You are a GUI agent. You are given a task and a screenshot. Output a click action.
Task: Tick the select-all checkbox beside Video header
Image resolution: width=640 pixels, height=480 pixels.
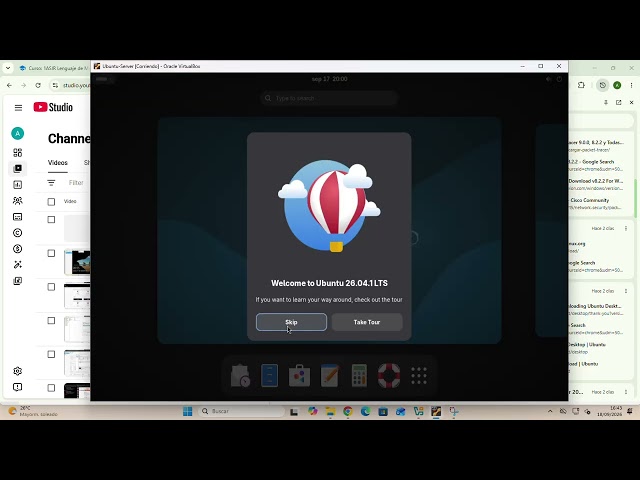click(51, 202)
